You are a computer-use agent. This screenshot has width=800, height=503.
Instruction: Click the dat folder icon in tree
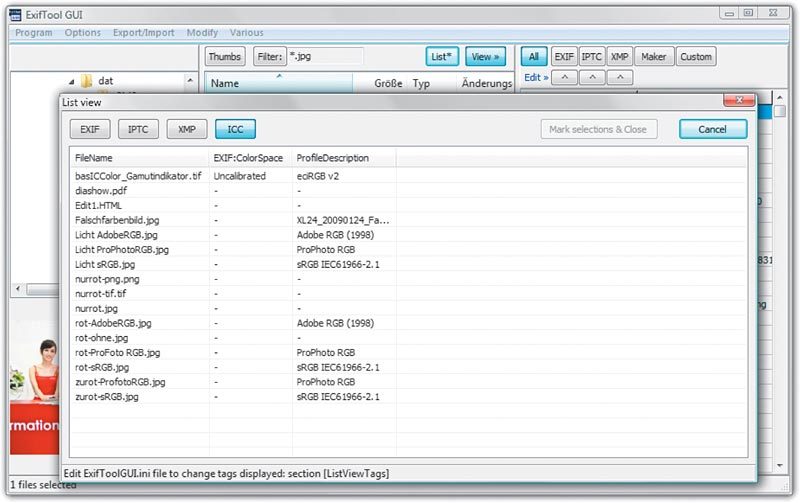87,81
